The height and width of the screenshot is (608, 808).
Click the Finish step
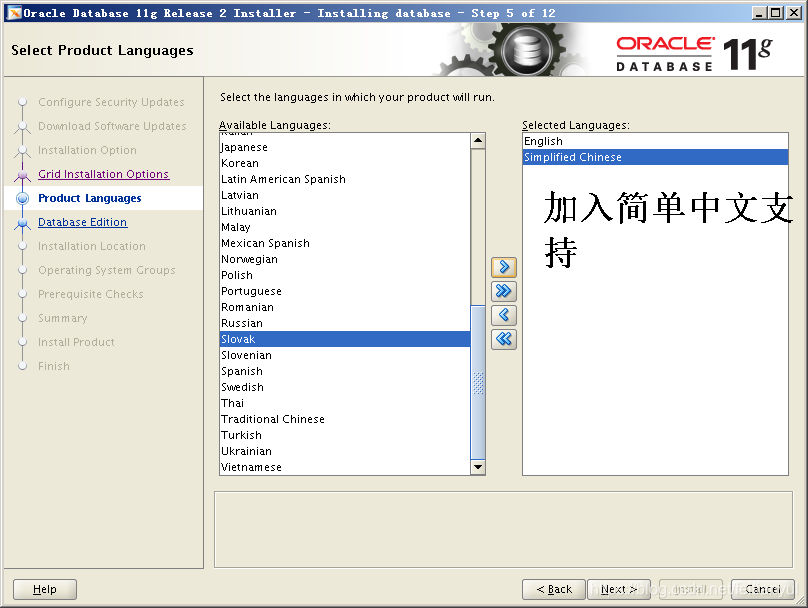point(54,366)
